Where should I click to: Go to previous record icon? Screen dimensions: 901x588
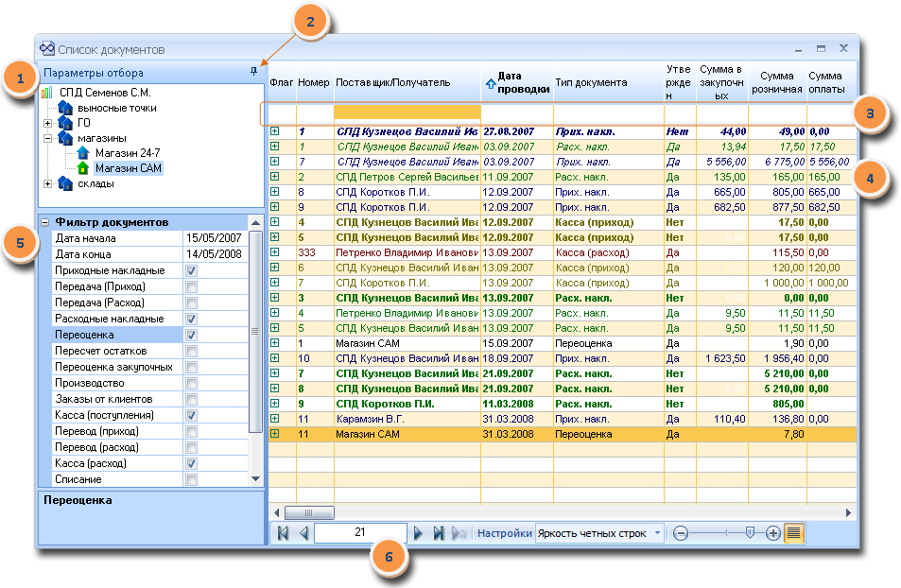(304, 533)
